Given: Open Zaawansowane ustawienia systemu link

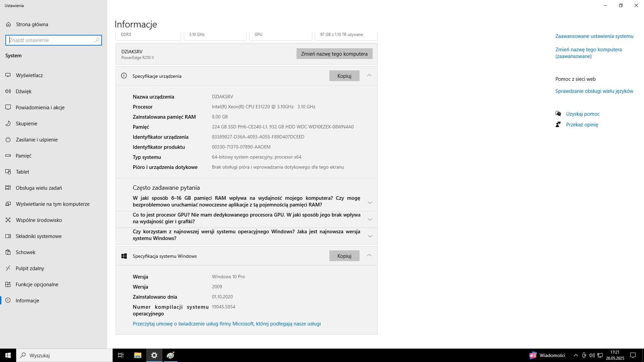Looking at the screenshot, I should click(594, 36).
